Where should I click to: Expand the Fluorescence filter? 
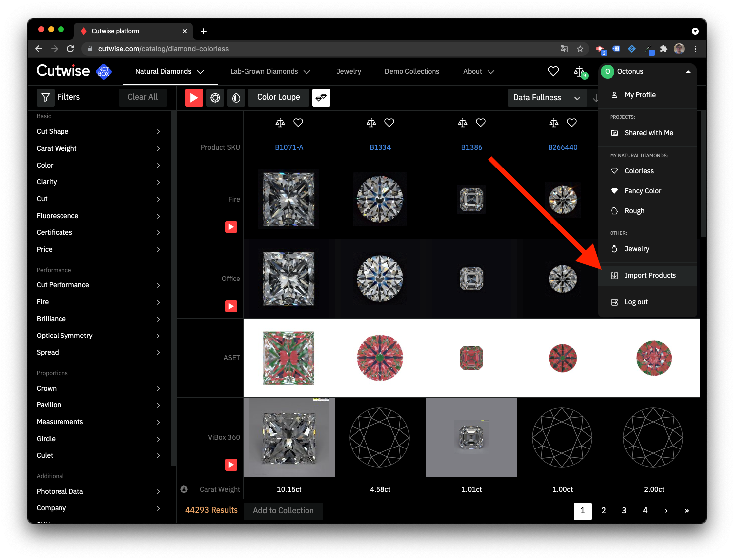(x=99, y=216)
